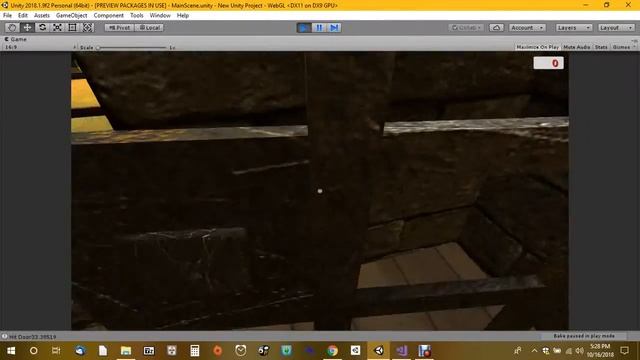Open the Layers dropdown

click(573, 28)
